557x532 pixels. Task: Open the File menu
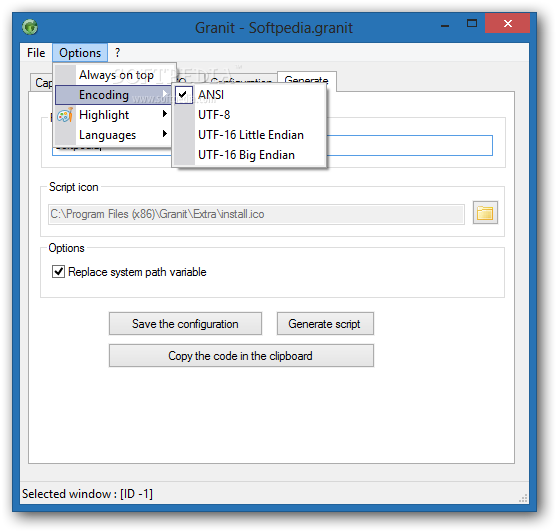pos(36,53)
